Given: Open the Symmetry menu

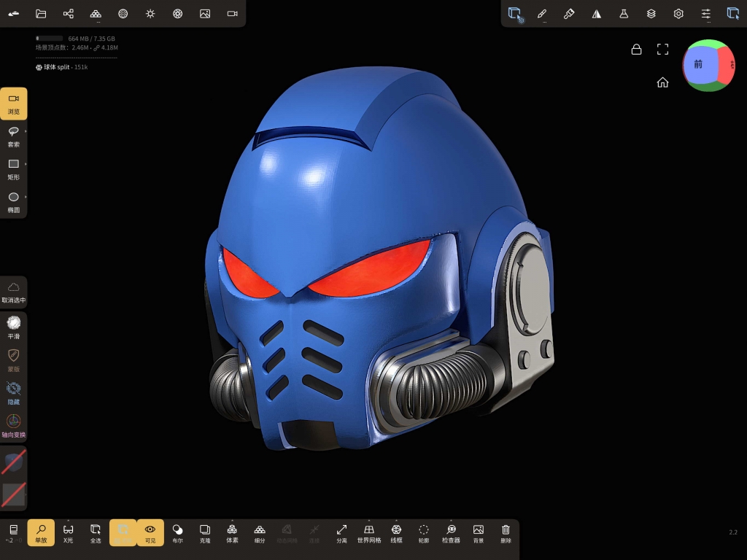Looking at the screenshot, I should pos(597,14).
